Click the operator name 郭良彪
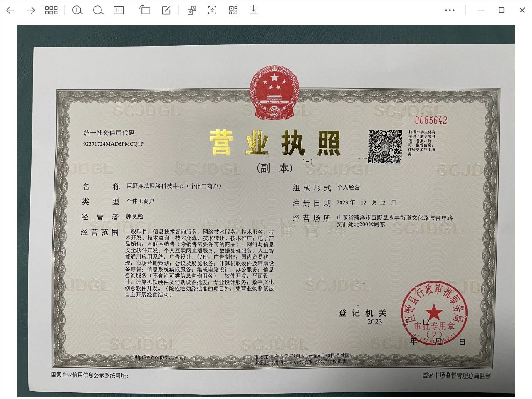Screen dimensions: 532x399 click(x=134, y=217)
